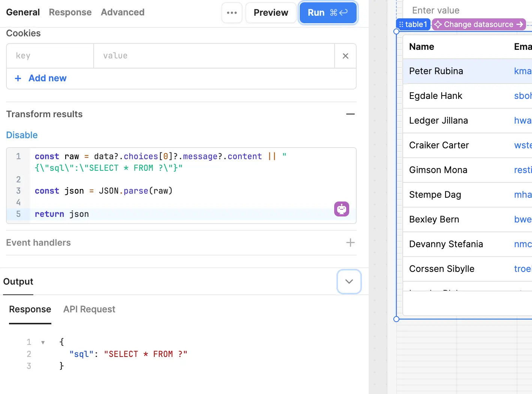Run the query
The image size is (532, 394).
(328, 13)
